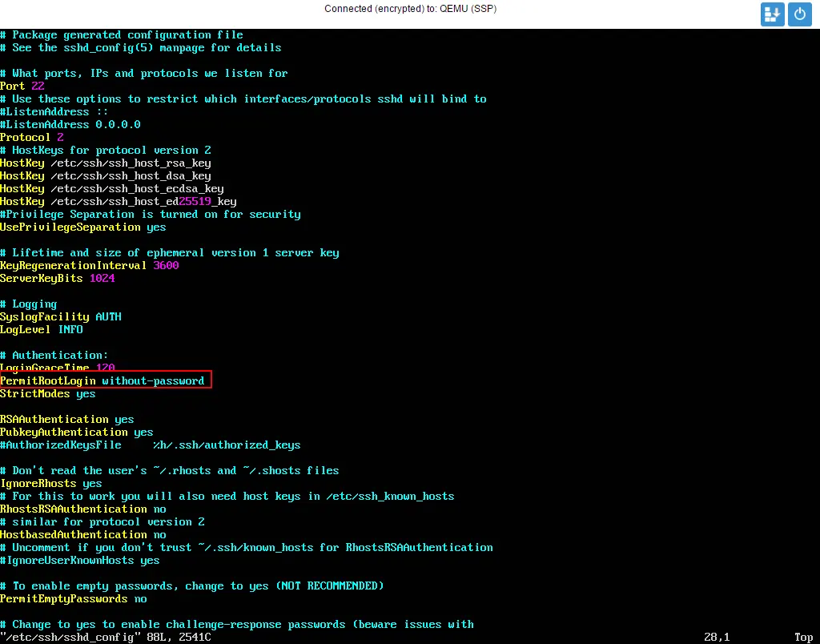
Task: Click the '# Logging' comment
Action: (29, 304)
